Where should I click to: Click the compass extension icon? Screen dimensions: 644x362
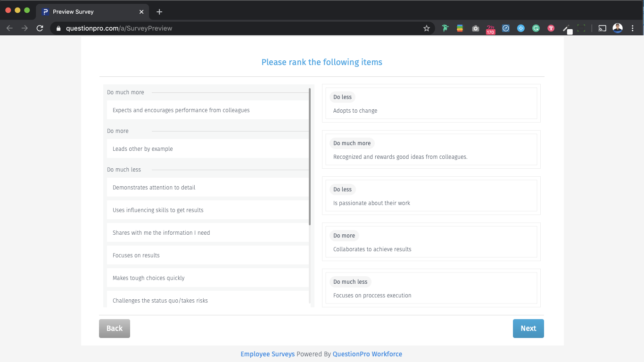(x=506, y=28)
